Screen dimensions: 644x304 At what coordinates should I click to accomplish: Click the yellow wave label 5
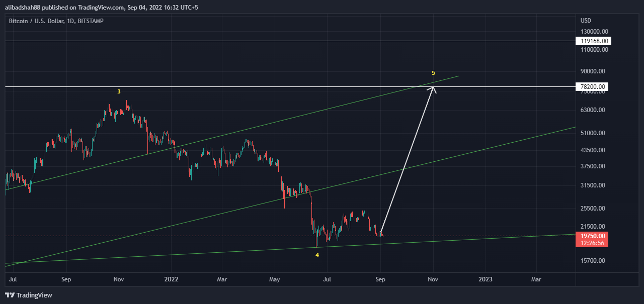tap(433, 73)
